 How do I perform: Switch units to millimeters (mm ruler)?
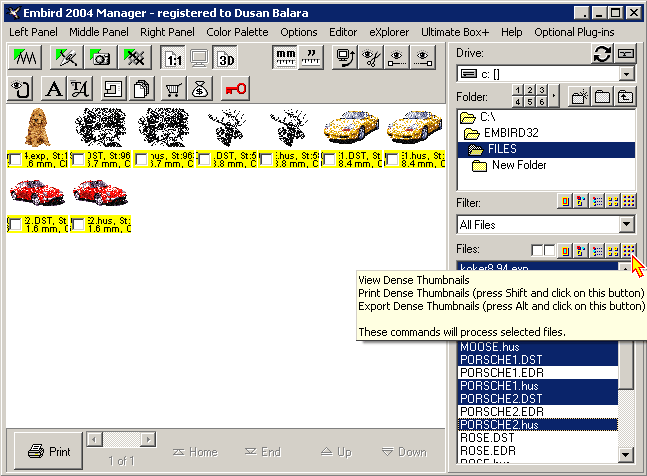[x=285, y=58]
